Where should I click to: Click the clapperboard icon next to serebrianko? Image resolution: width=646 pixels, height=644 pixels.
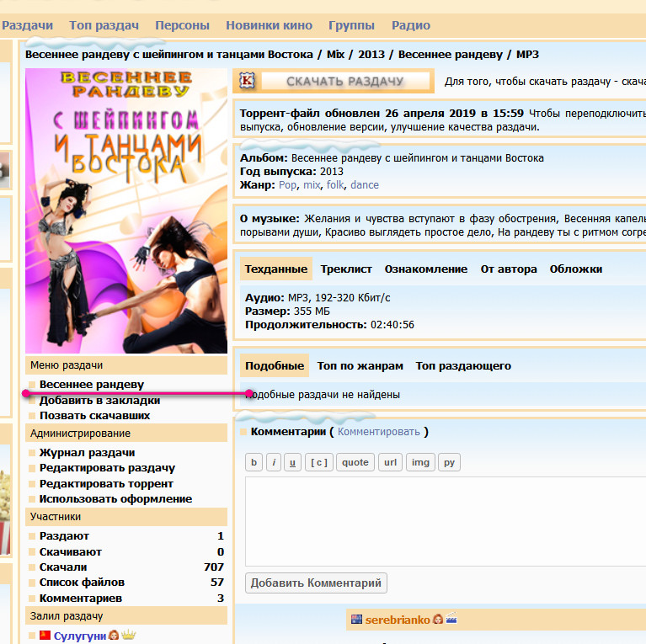pyautogui.click(x=451, y=620)
